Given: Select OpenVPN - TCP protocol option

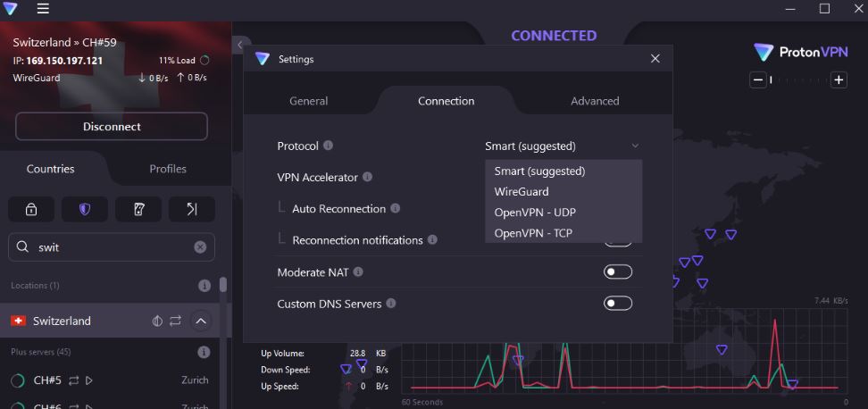Looking at the screenshot, I should [563, 233].
